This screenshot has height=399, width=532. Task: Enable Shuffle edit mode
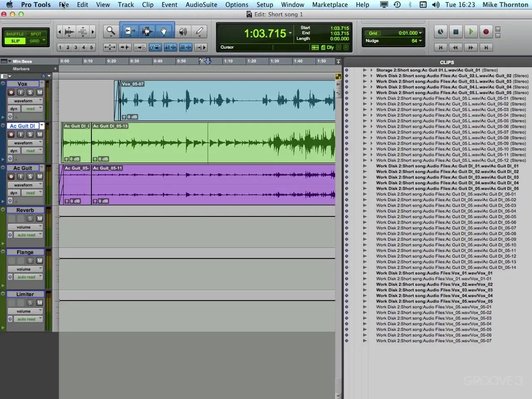point(15,34)
